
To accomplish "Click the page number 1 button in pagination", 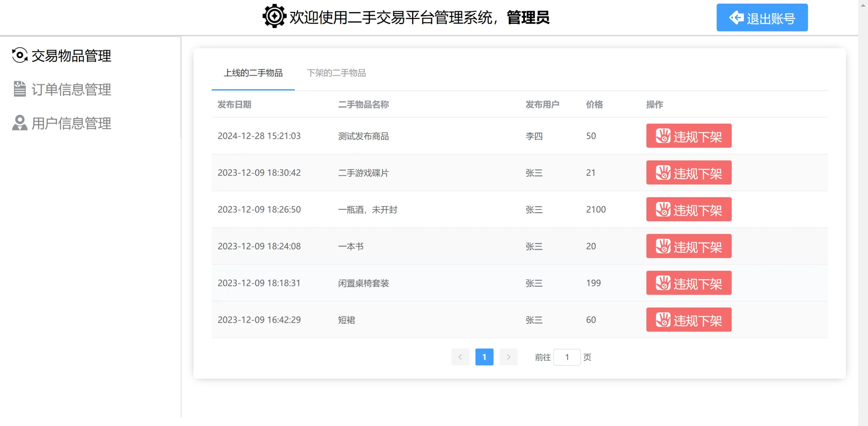I will [484, 357].
